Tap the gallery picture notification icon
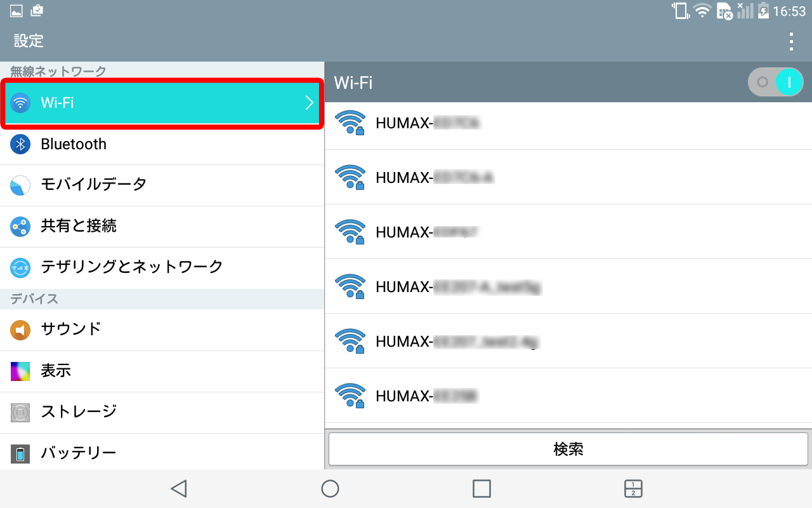Image resolution: width=812 pixels, height=508 pixels. [16, 11]
